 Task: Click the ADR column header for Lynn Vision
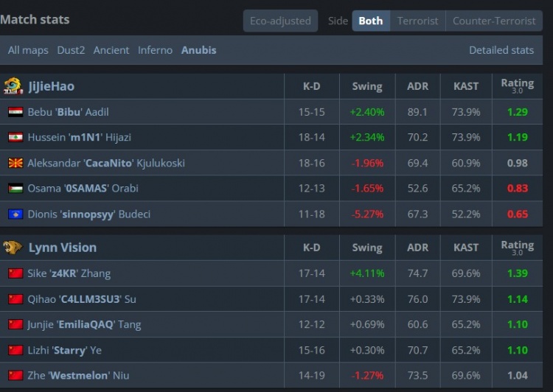[x=417, y=248]
